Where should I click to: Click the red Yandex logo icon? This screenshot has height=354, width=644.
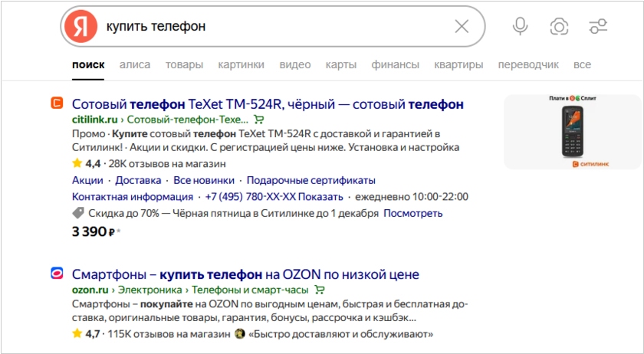pos(80,27)
